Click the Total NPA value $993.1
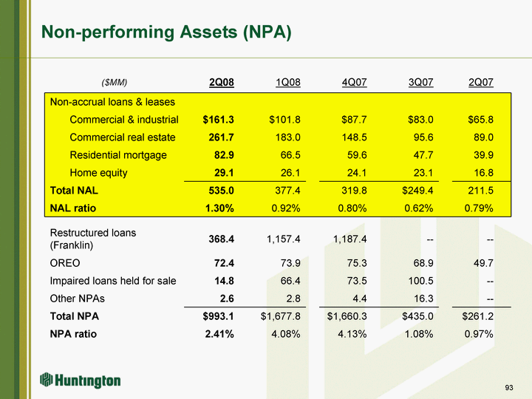This screenshot has width=532, height=399. coord(218,316)
